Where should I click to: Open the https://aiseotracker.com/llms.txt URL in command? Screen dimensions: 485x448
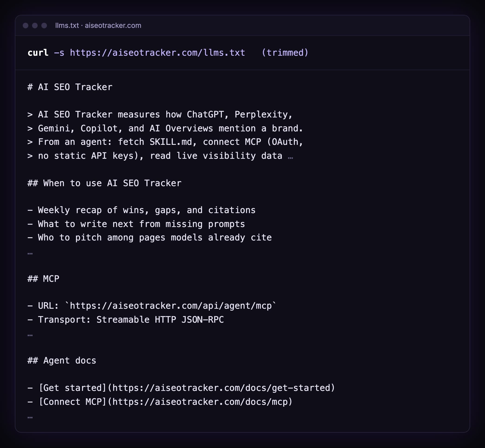click(x=157, y=53)
